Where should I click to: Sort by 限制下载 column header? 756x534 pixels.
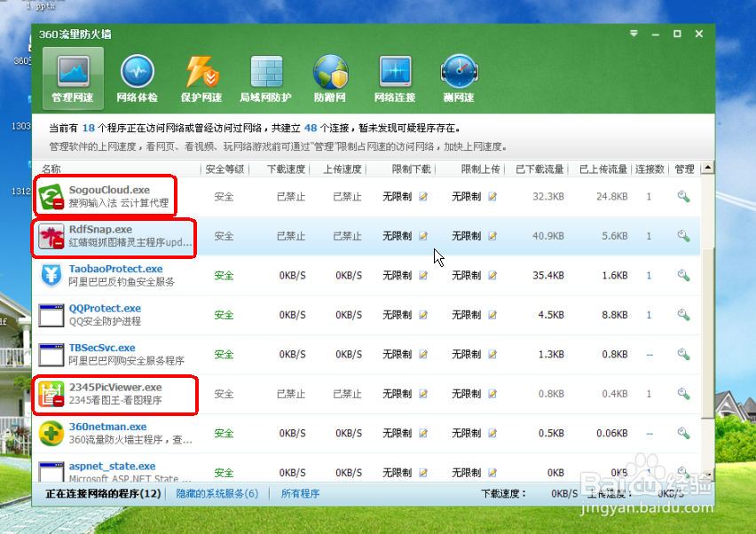(x=411, y=169)
